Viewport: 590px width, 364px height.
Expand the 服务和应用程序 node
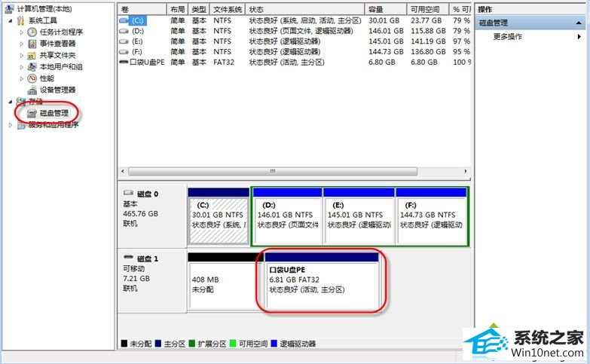pyautogui.click(x=10, y=125)
